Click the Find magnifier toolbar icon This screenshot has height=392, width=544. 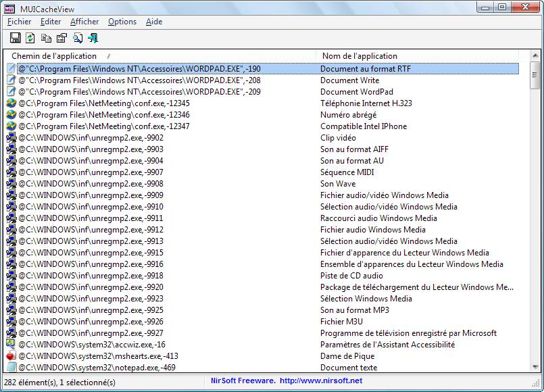(78, 38)
